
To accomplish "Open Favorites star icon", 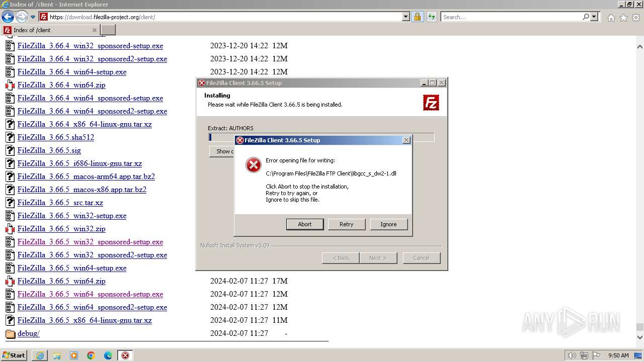I will (623, 18).
